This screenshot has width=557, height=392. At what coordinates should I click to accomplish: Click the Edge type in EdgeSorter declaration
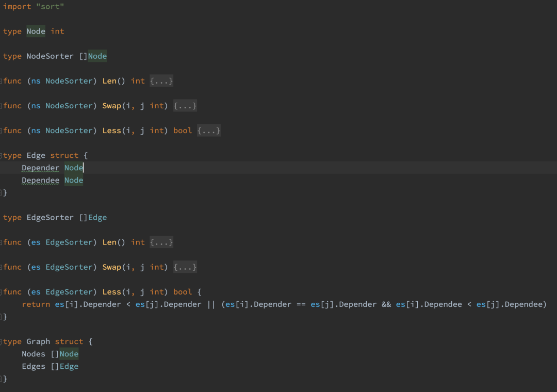coord(97,218)
